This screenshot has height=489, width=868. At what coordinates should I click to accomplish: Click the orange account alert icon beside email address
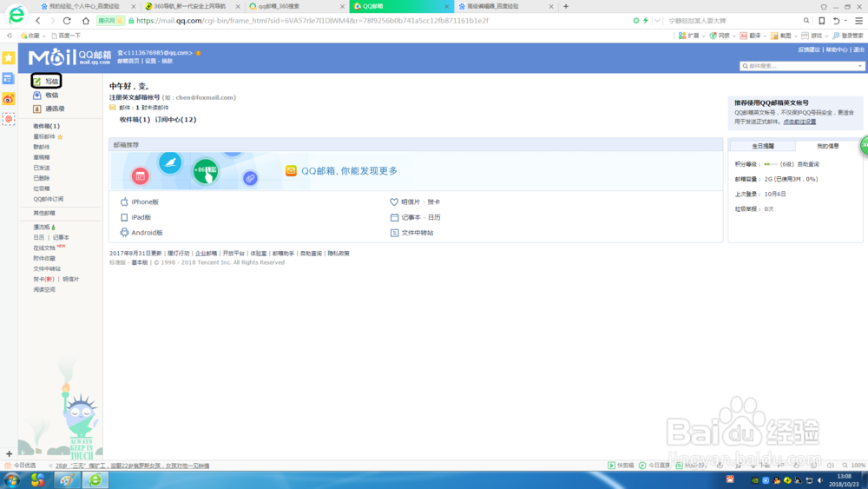click(198, 53)
